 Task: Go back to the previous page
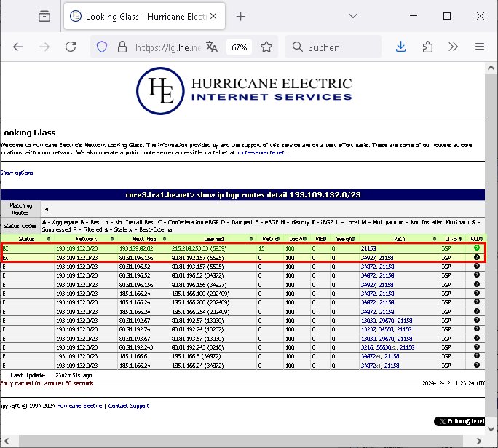tap(18, 47)
